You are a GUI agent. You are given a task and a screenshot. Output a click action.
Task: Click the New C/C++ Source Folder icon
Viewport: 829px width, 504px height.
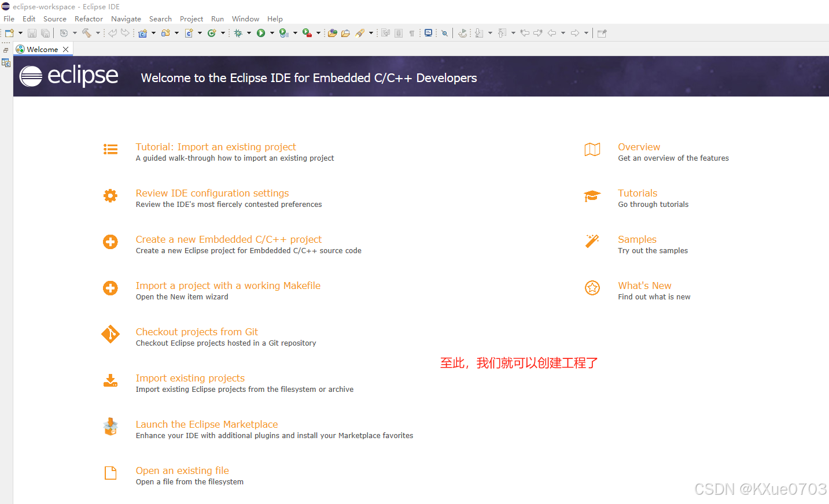point(166,33)
